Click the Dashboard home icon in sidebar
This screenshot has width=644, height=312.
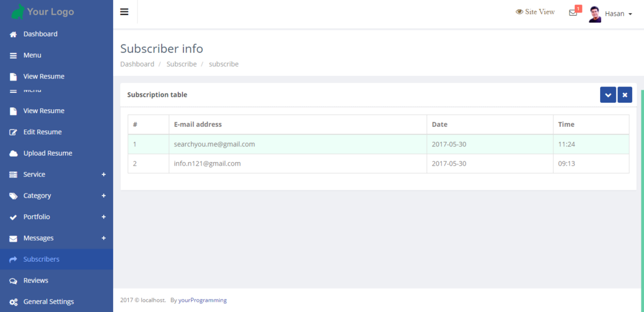13,35
